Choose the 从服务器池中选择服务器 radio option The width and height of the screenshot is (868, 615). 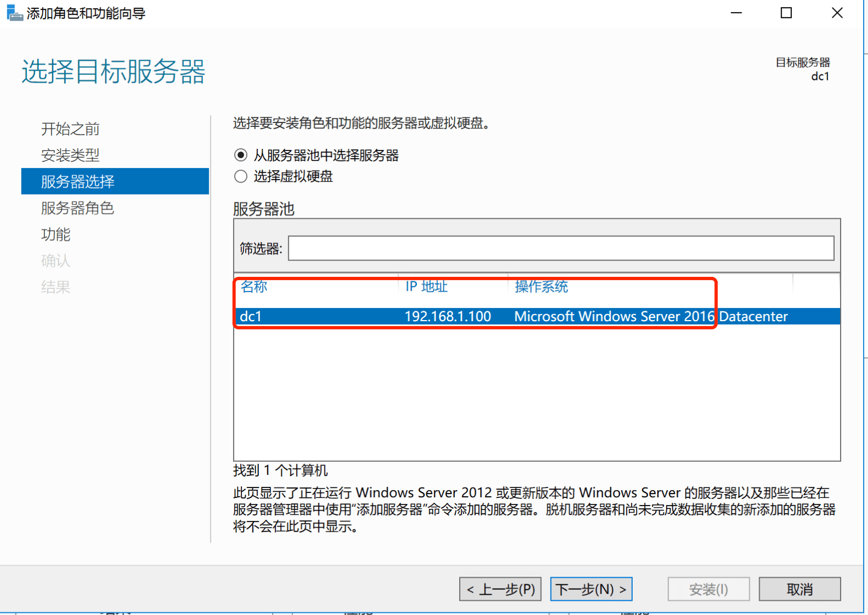241,155
